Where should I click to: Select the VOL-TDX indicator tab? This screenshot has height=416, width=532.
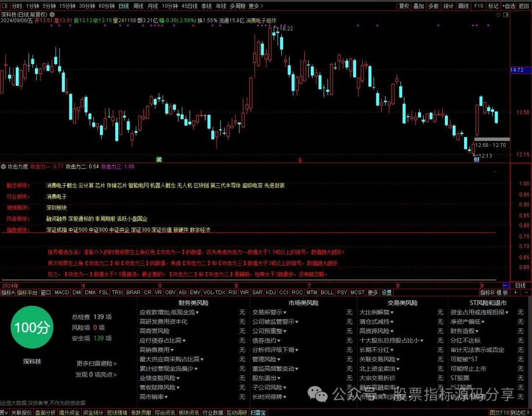(214, 292)
